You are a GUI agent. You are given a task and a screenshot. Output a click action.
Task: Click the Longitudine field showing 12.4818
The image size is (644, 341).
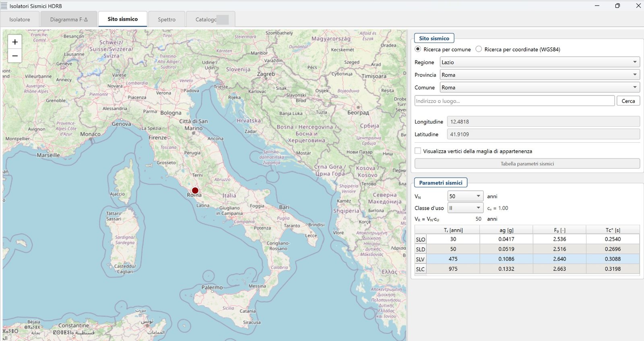tap(543, 121)
